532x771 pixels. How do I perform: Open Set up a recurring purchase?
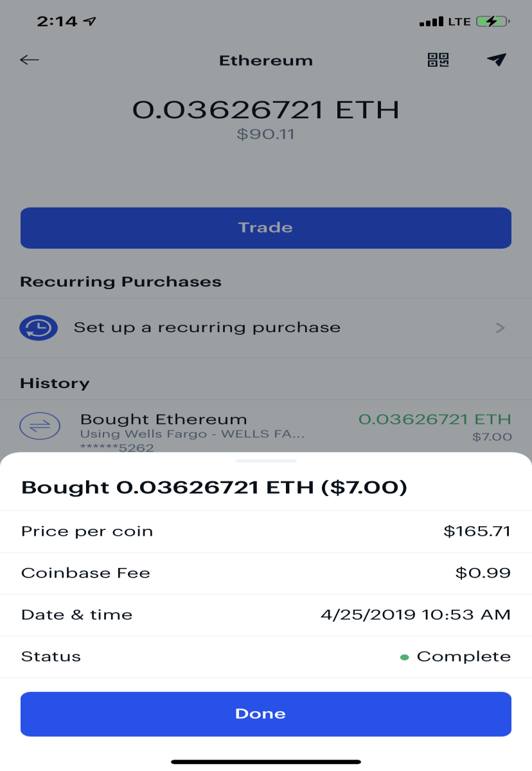pyautogui.click(x=266, y=328)
